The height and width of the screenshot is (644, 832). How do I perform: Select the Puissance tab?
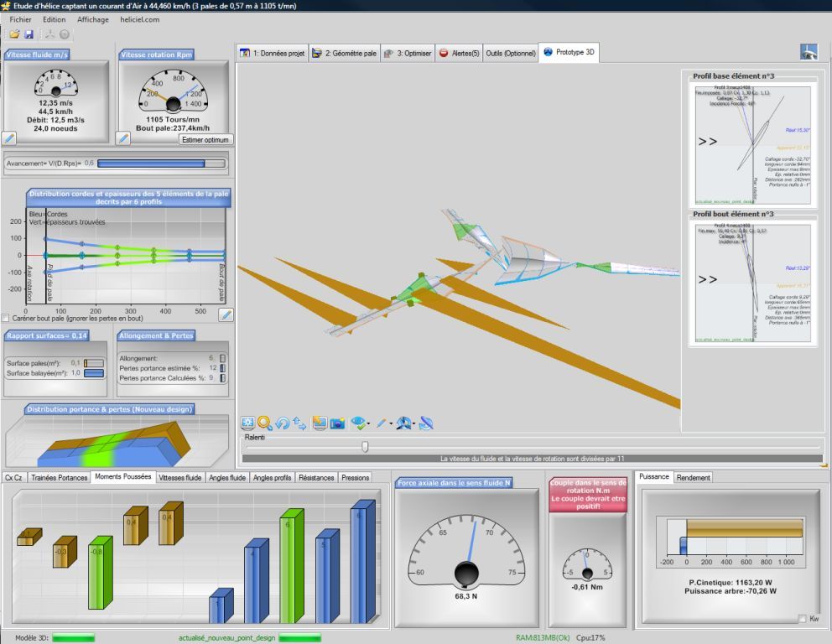click(x=653, y=476)
